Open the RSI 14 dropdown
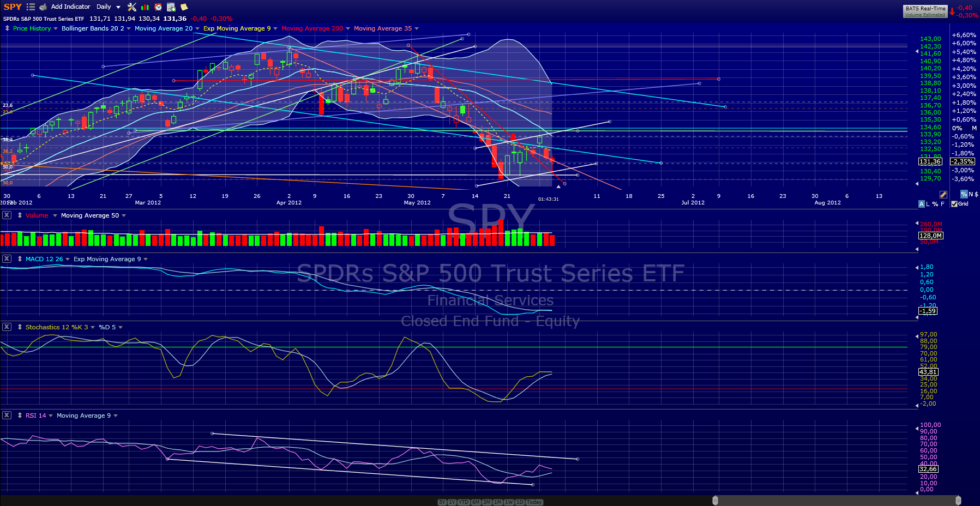Screen dimensions: 980x506 click(x=51, y=416)
